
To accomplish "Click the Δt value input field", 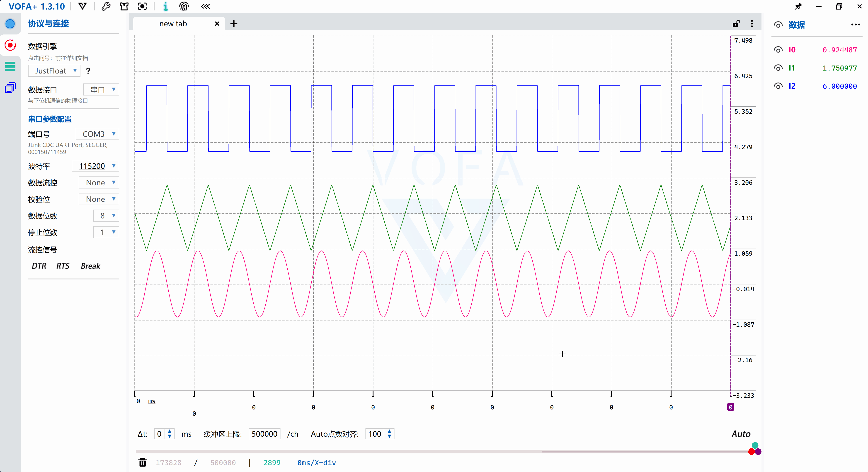I will 159,434.
